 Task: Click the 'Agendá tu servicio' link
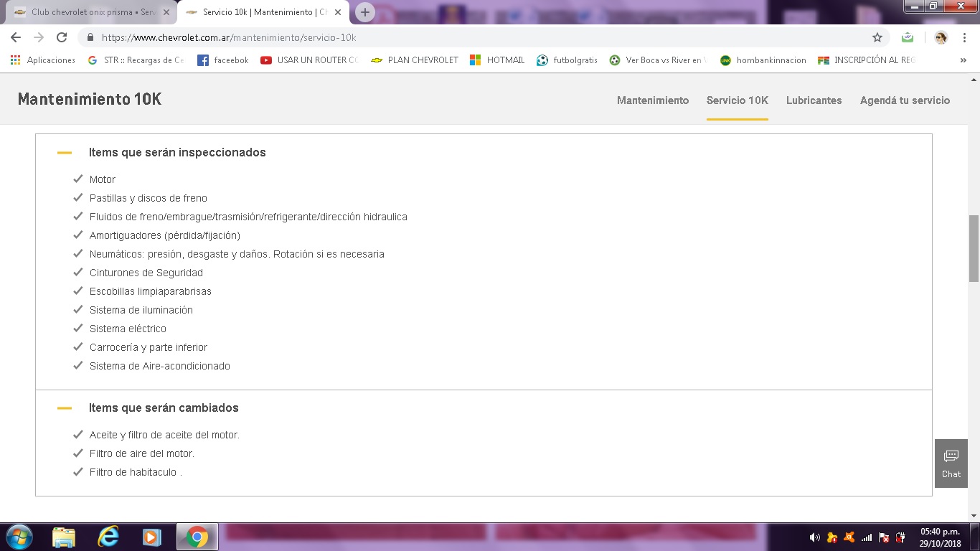pos(905,100)
